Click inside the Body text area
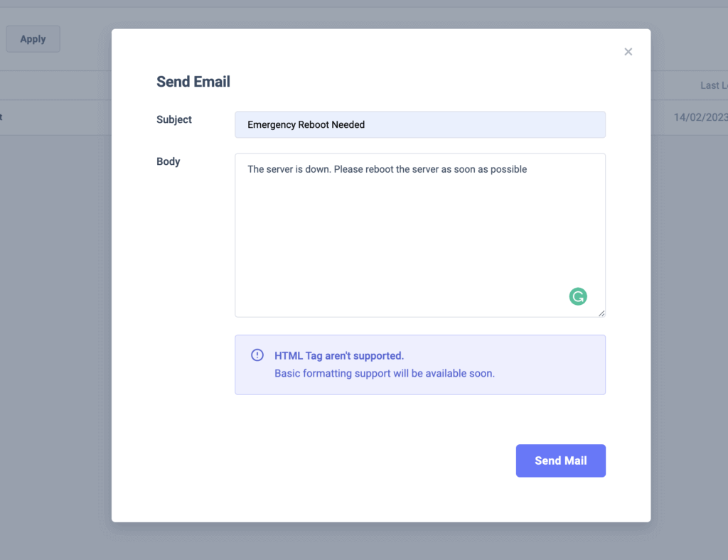Screen dimensions: 728x560 pyautogui.click(x=419, y=235)
